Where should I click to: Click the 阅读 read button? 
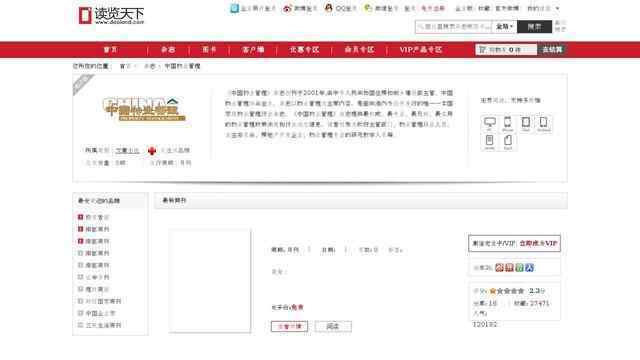[x=333, y=326]
